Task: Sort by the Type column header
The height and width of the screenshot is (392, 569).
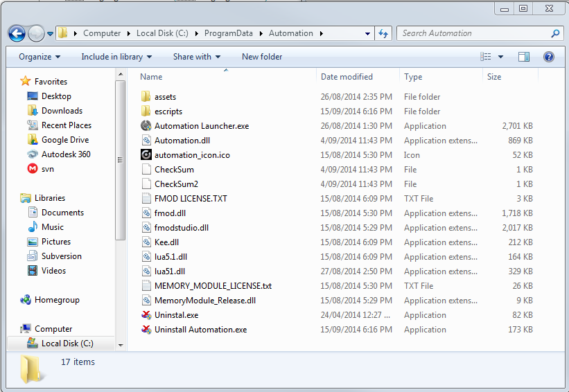Action: [413, 77]
